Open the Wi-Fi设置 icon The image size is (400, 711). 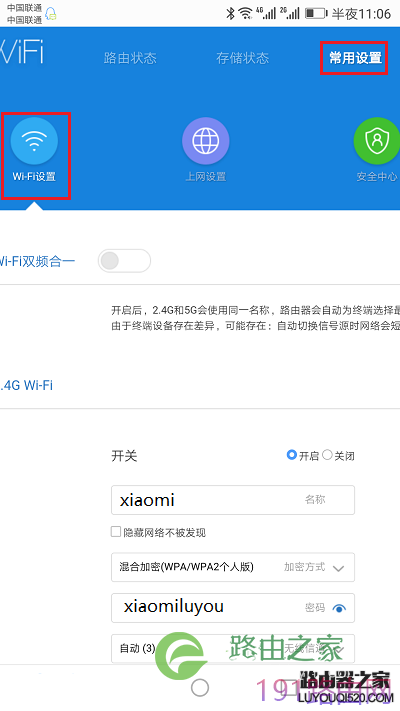tap(34, 141)
